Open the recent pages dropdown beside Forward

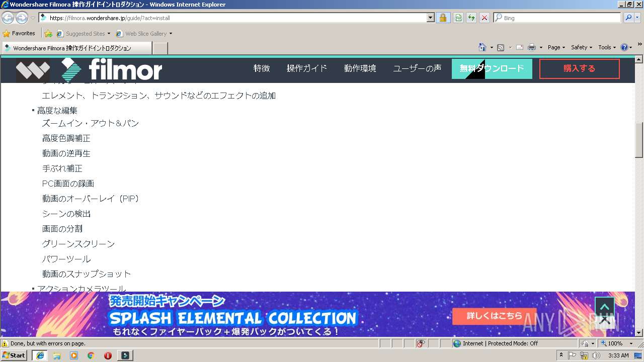[x=33, y=18]
